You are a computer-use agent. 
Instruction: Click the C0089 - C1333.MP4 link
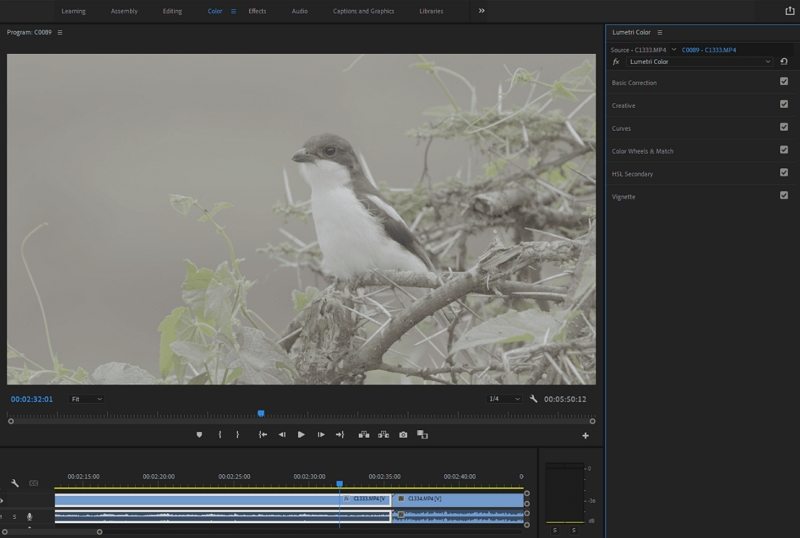[x=709, y=50]
